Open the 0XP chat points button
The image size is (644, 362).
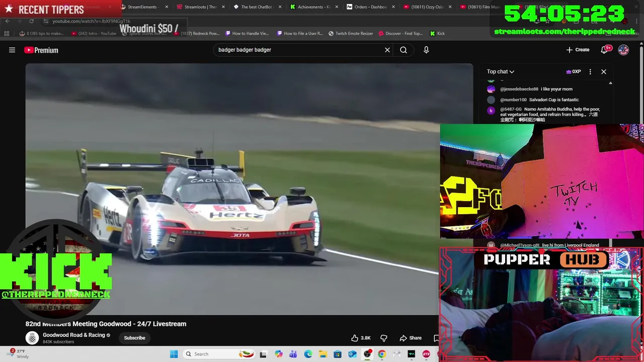click(574, 71)
